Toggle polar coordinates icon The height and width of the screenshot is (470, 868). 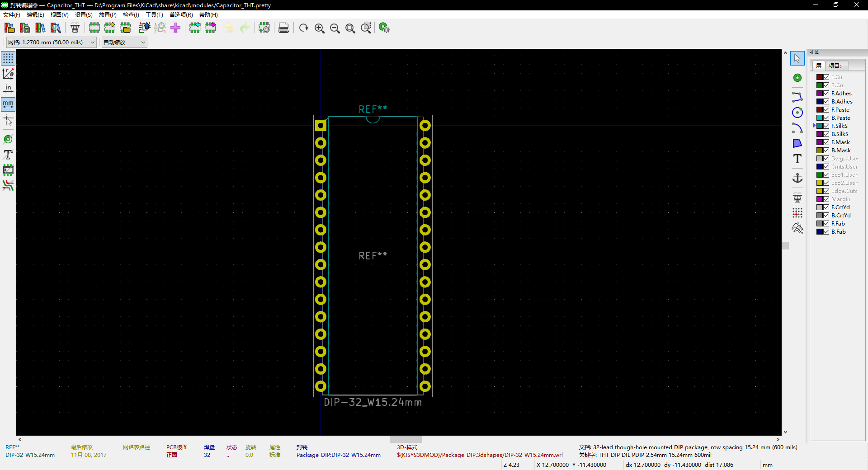[x=8, y=74]
